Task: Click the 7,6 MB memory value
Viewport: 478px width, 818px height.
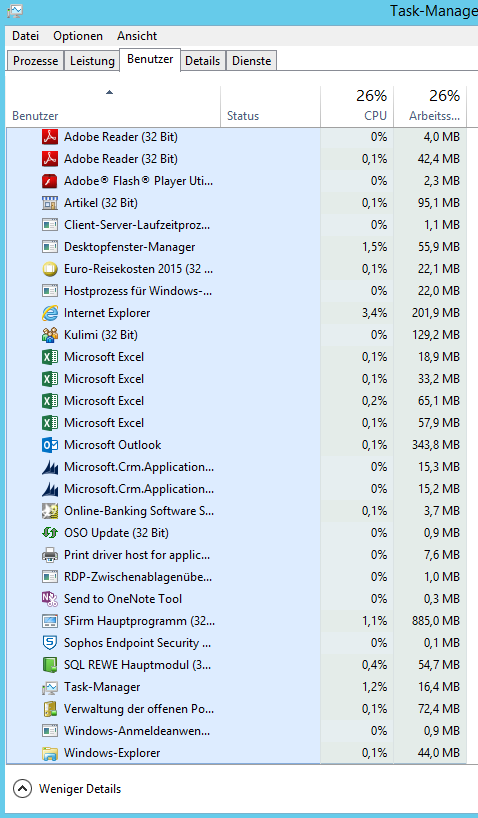Action: [442, 555]
